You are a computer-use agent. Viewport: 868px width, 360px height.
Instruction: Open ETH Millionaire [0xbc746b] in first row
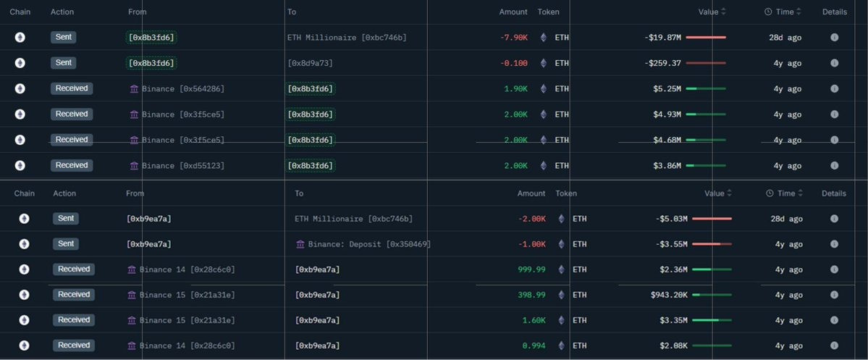[347, 37]
